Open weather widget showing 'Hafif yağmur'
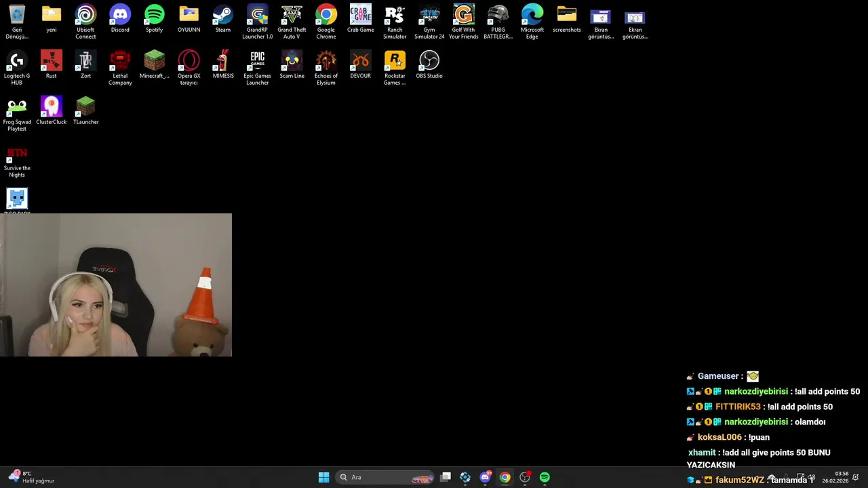The image size is (868, 488). pos(31,477)
